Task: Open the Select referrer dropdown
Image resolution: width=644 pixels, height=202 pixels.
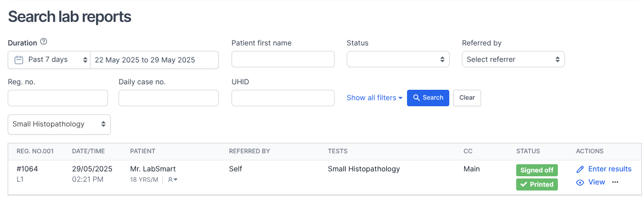Action: tap(513, 59)
